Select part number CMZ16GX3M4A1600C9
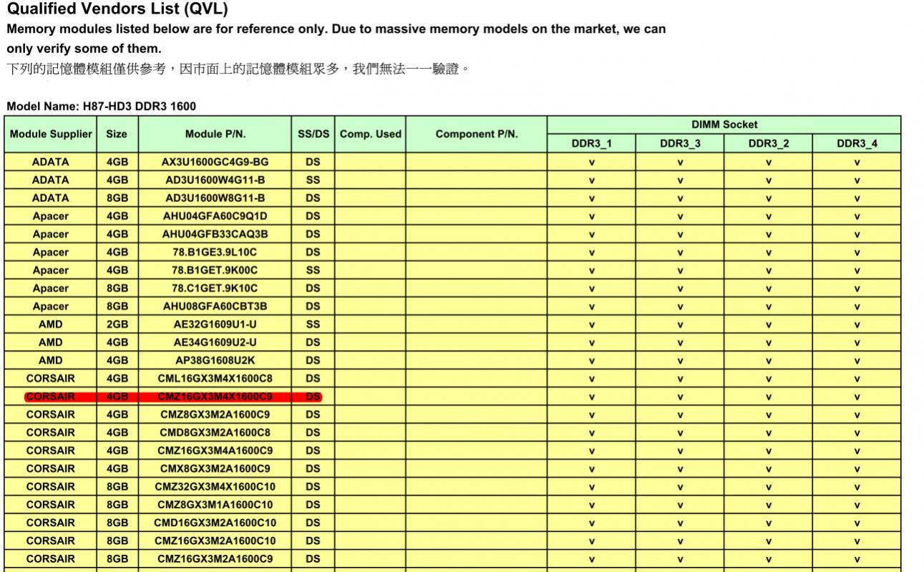 click(x=215, y=450)
